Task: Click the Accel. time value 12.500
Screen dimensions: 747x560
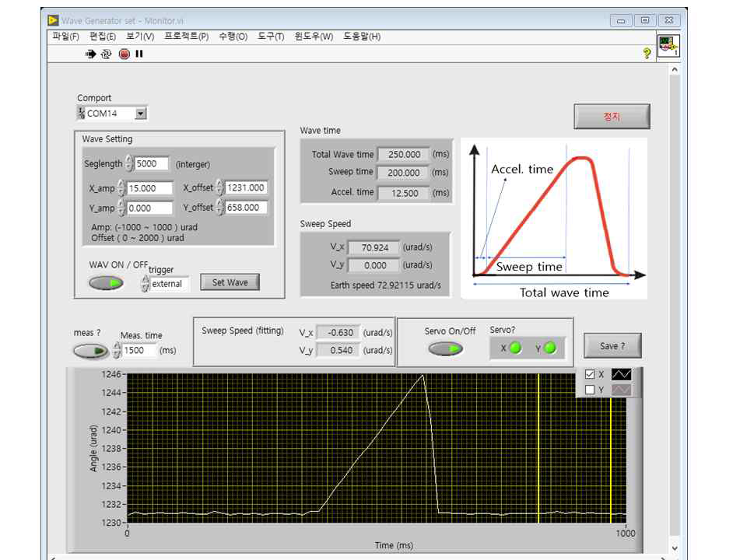Action: (404, 193)
